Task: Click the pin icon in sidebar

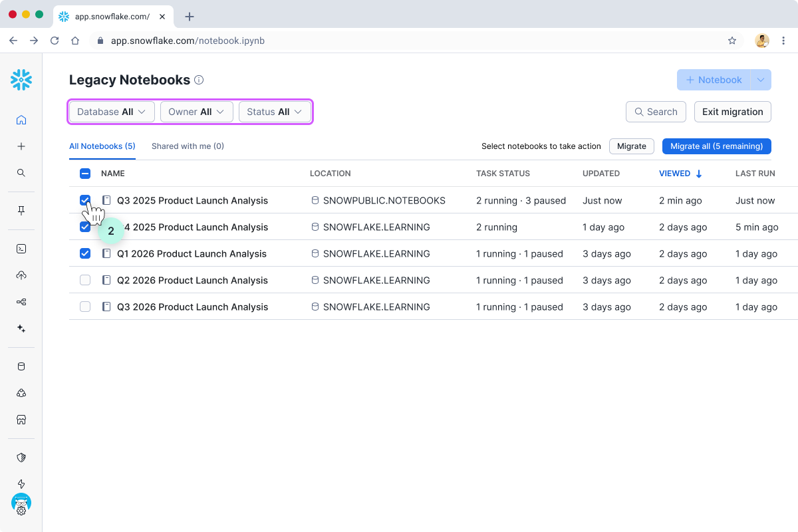Action: 21,211
